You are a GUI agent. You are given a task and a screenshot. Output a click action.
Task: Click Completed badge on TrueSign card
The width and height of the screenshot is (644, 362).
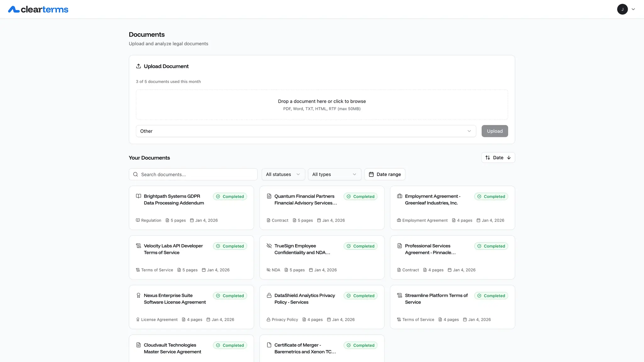pos(360,246)
